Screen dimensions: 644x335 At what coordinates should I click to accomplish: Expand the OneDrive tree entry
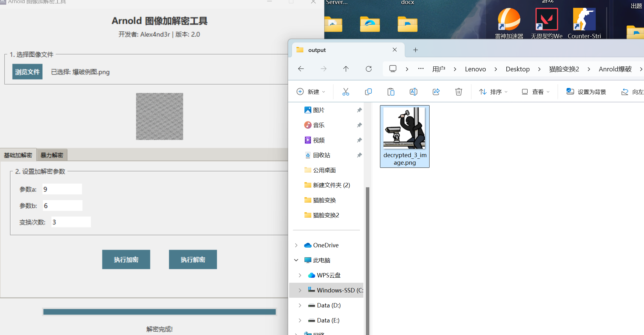296,245
